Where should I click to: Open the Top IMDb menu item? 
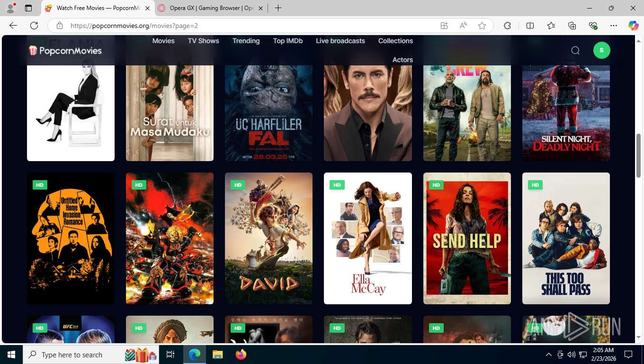[x=288, y=41]
